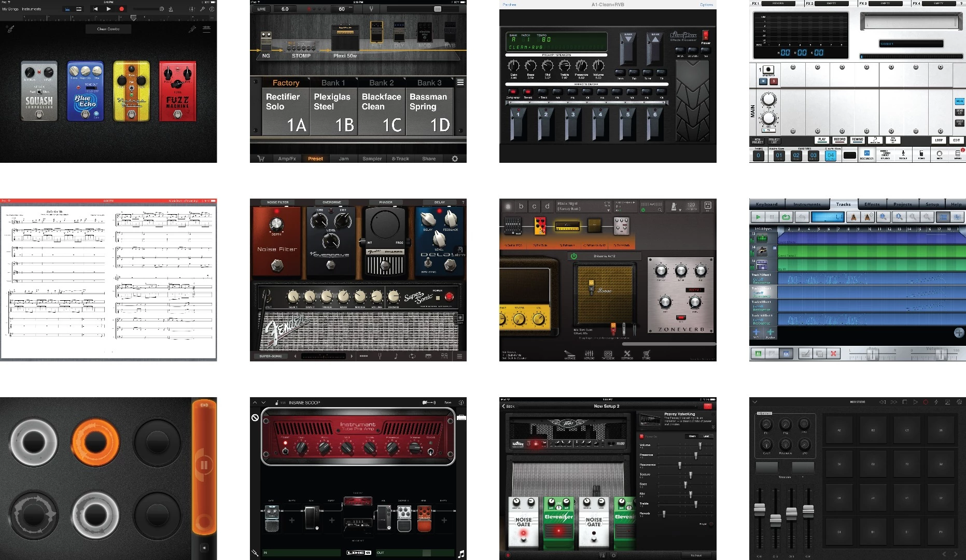Open Fender app tuner fork icon
The width and height of the screenshot is (966, 560).
point(380,356)
